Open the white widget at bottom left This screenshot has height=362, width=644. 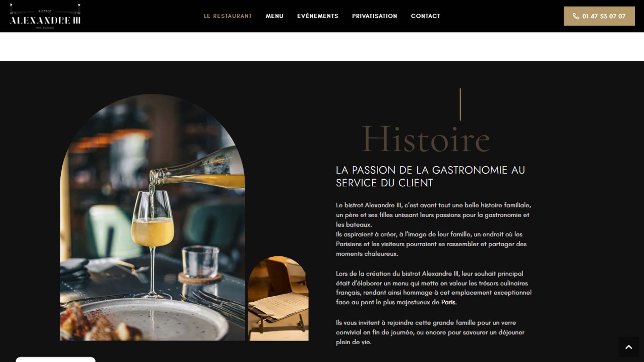(55, 359)
